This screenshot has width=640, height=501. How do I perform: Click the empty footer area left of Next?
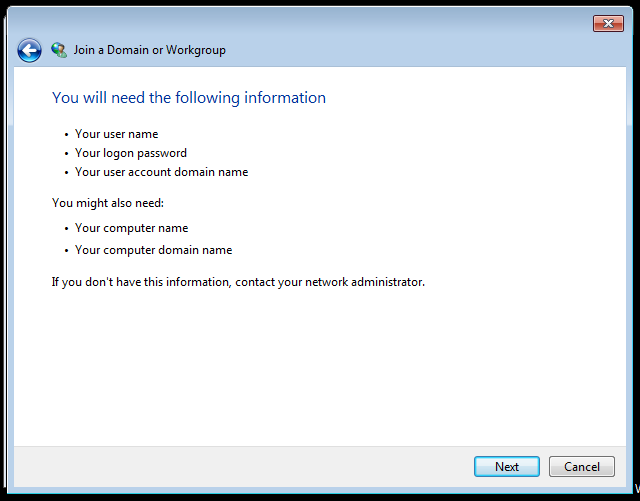(240, 467)
